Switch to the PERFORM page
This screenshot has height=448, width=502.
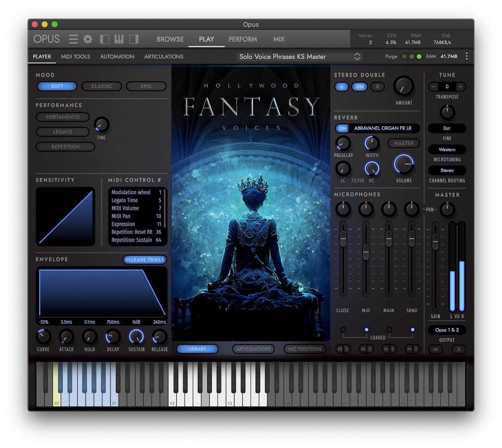coord(243,39)
